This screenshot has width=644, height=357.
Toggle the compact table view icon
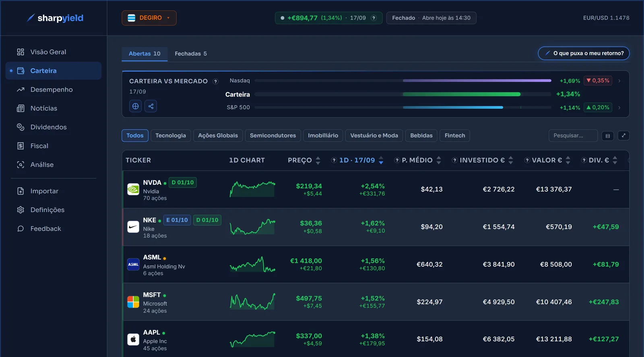pyautogui.click(x=608, y=136)
